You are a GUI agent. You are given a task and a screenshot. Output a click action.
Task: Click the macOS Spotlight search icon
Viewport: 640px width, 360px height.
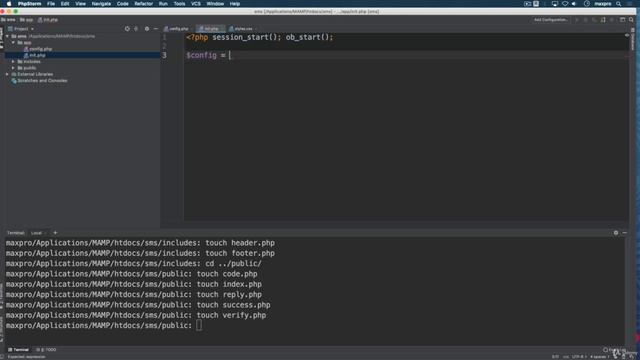(619, 4)
